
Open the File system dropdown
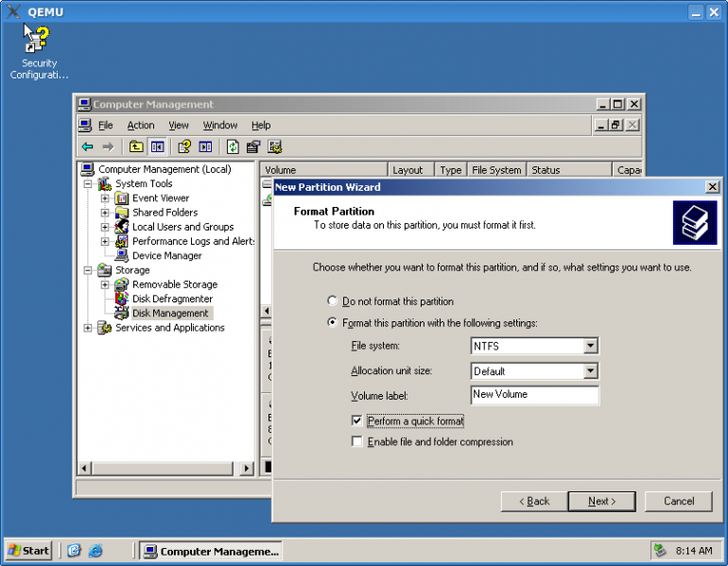tap(591, 347)
